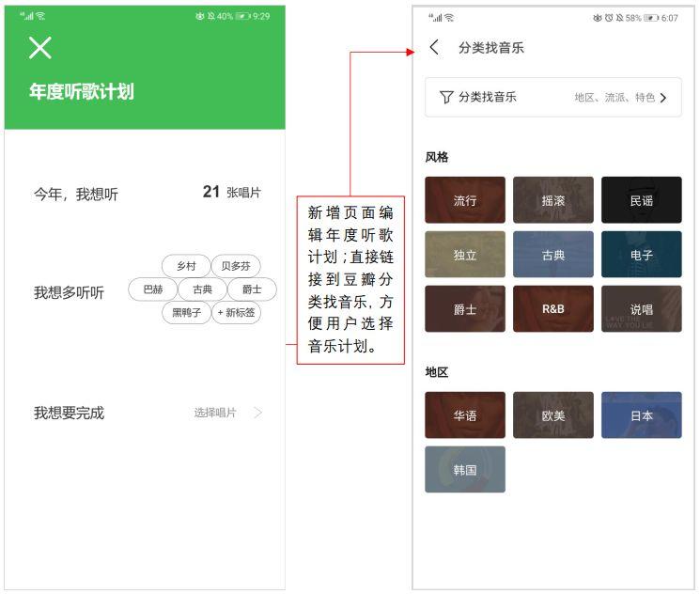Image resolution: width=700 pixels, height=594 pixels.
Task: Tap the 我想要完成 label
Action: [x=69, y=413]
